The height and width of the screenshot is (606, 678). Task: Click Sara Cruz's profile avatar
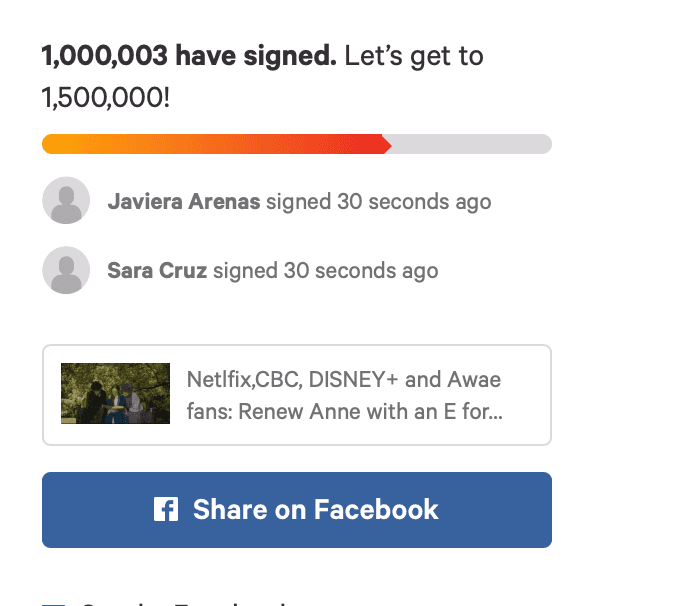pyautogui.click(x=66, y=270)
